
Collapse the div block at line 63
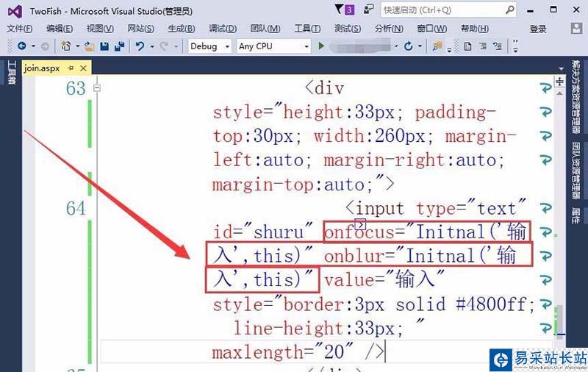[x=97, y=88]
